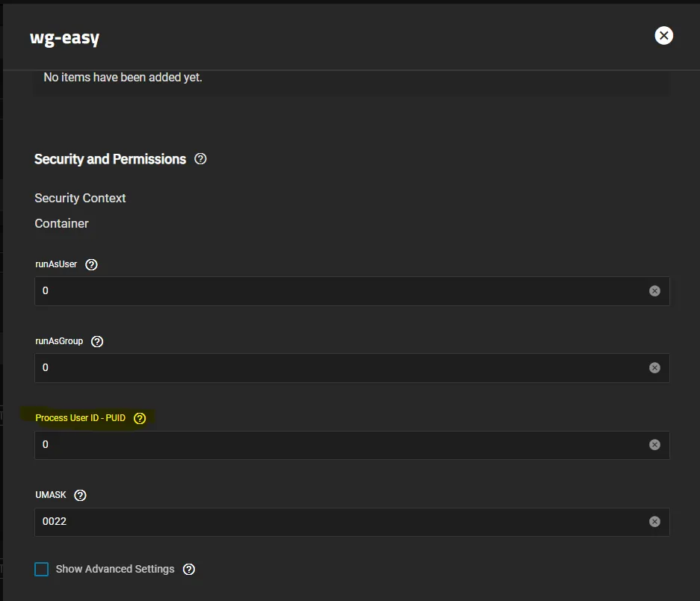This screenshot has width=700, height=601.
Task: Show help for Show Advanced Settings
Action: coord(189,569)
